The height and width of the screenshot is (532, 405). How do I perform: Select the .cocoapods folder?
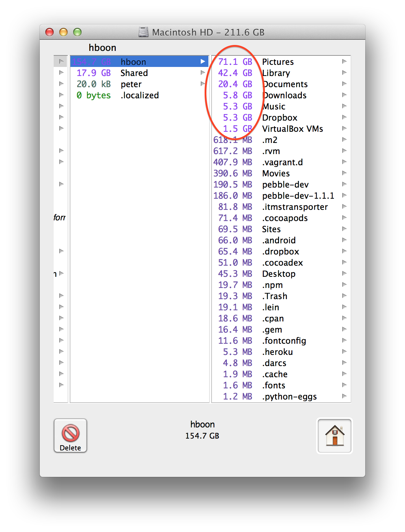(281, 218)
